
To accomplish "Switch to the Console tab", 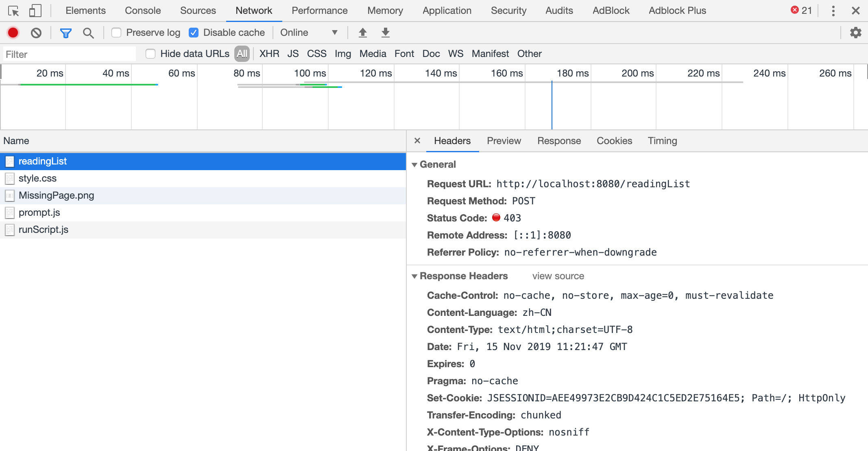I will click(x=143, y=11).
